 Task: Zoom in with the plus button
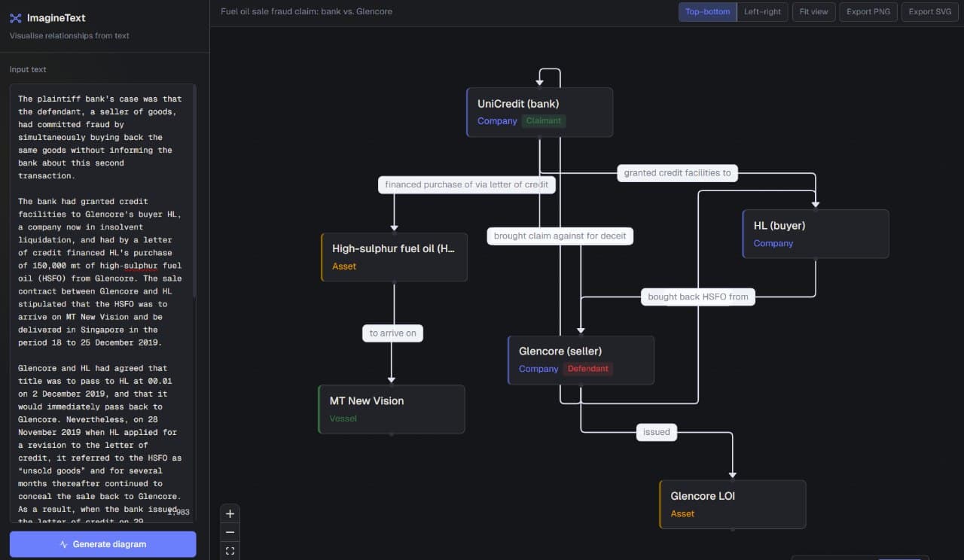pos(230,513)
